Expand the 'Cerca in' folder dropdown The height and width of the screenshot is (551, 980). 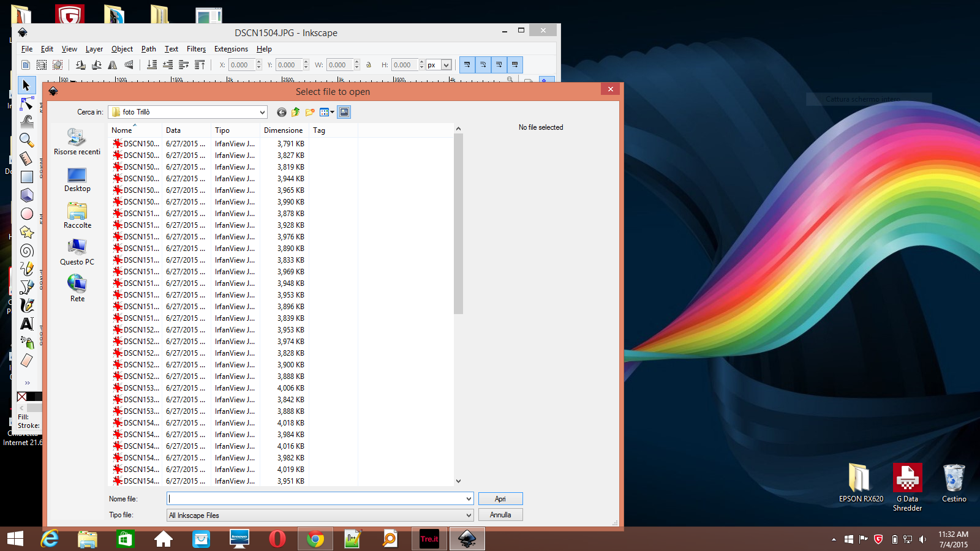(262, 112)
